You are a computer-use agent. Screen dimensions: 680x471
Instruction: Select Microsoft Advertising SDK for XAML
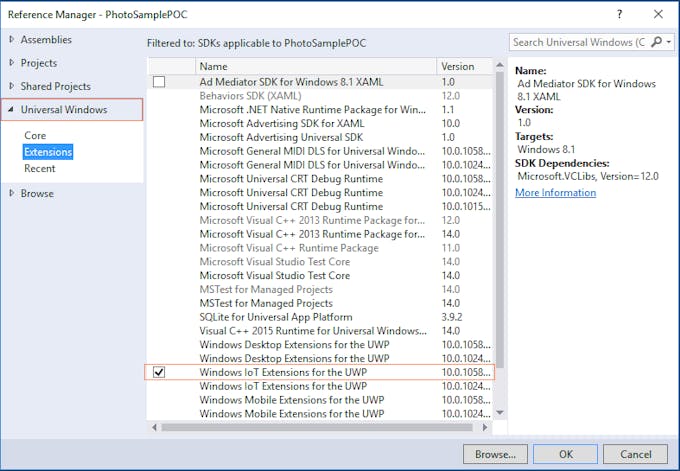pos(320,123)
